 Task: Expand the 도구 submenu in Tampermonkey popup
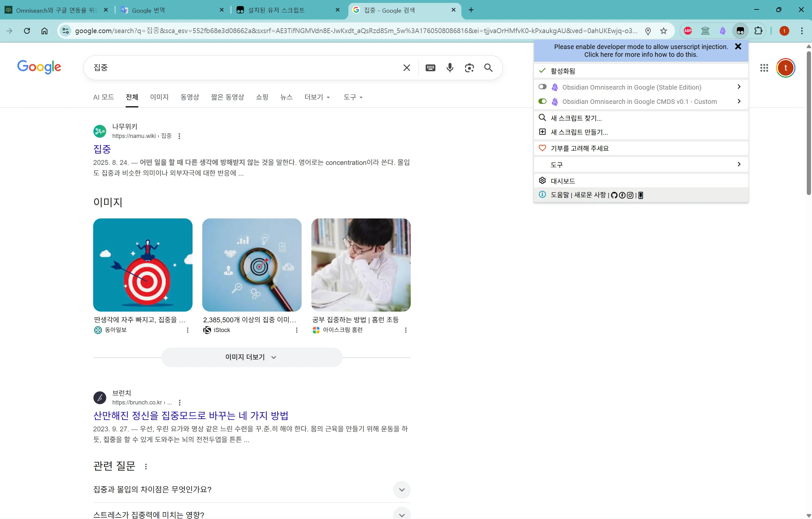coord(641,165)
